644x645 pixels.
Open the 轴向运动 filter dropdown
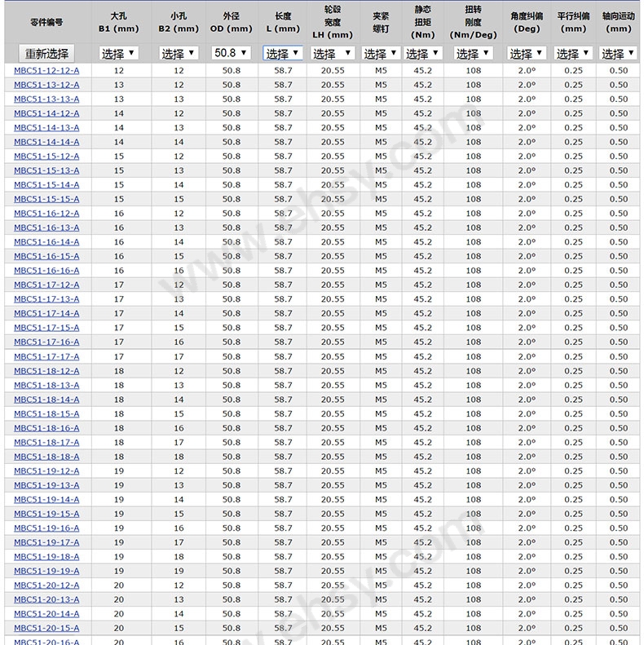618,53
